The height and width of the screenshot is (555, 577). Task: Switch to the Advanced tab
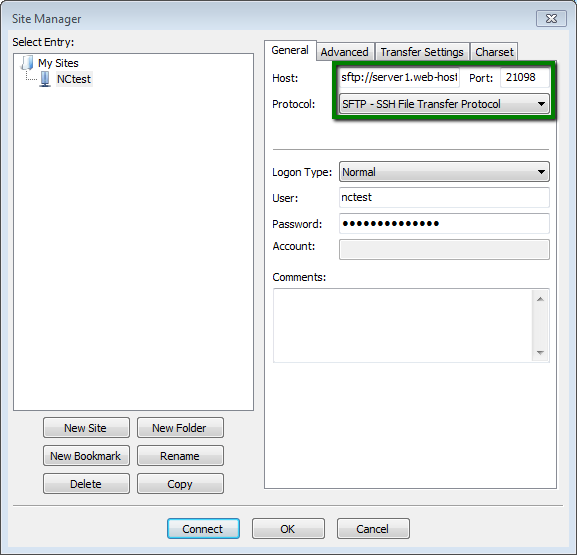pyautogui.click(x=344, y=52)
